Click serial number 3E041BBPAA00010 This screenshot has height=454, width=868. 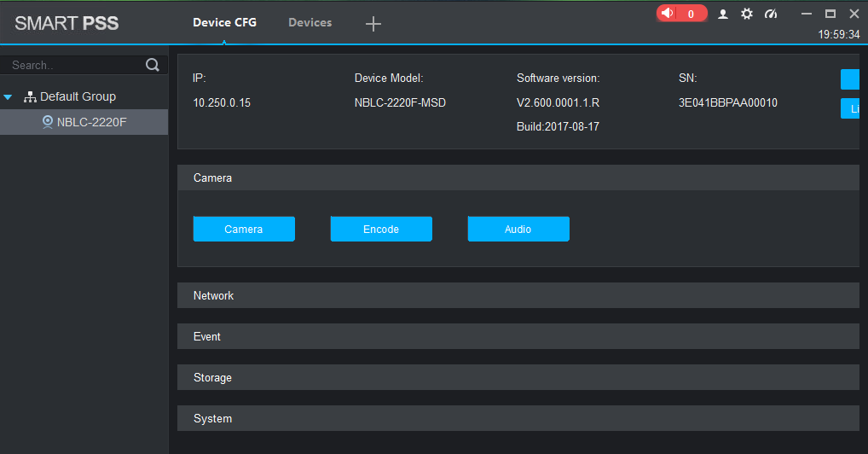coord(728,102)
